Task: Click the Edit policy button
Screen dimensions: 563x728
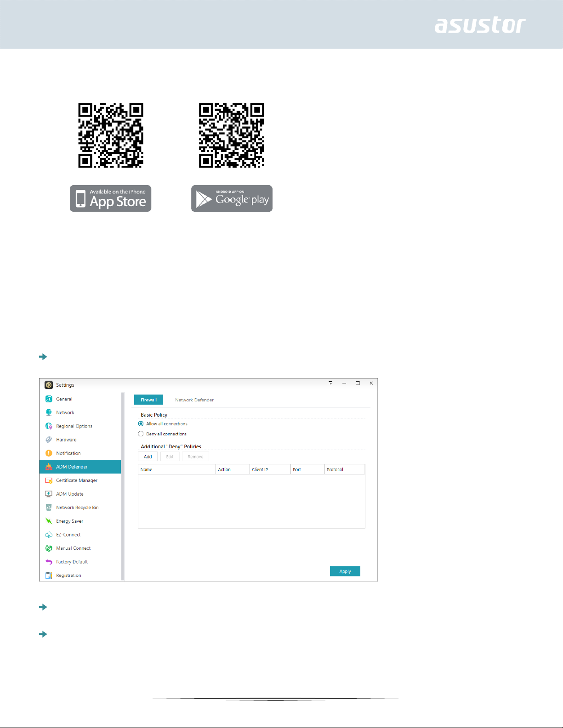Action: pyautogui.click(x=170, y=457)
